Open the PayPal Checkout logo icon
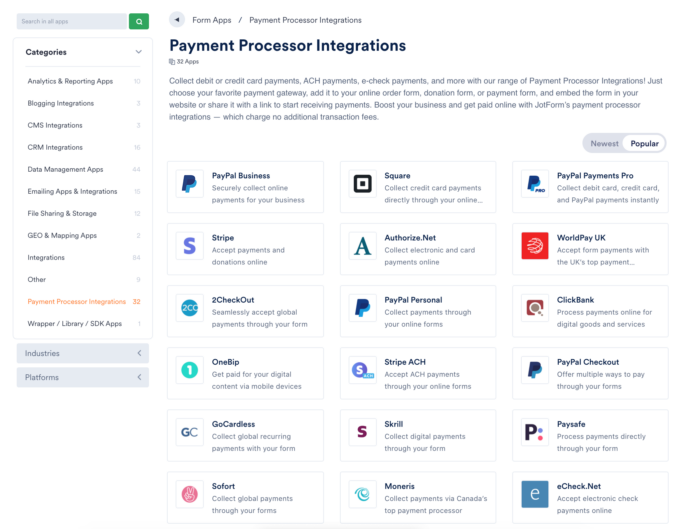 (535, 370)
